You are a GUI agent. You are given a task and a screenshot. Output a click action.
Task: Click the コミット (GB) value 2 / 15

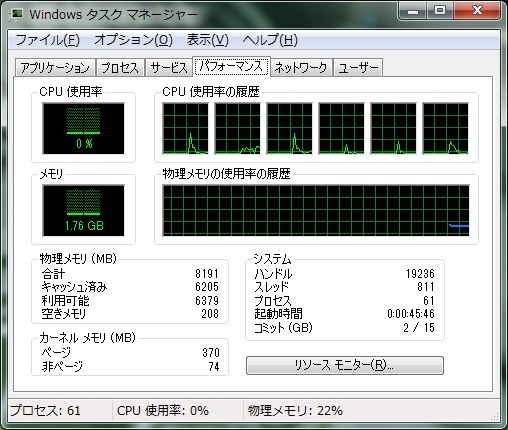(419, 328)
